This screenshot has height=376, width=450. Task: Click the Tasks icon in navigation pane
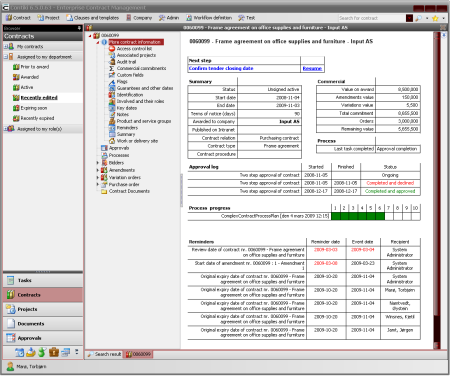coord(11,280)
